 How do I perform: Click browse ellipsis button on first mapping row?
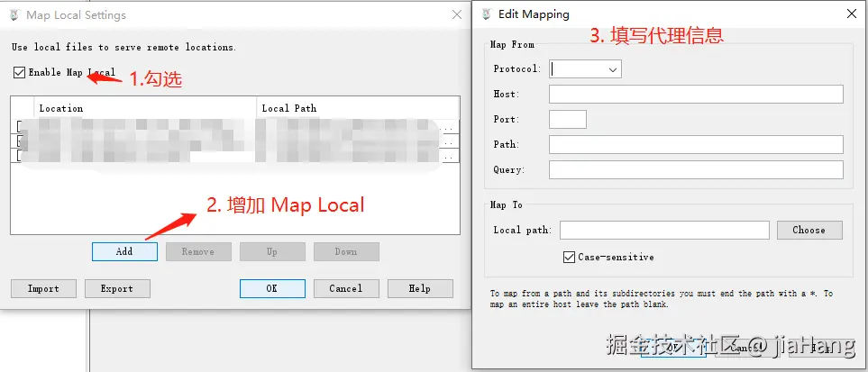pyautogui.click(x=450, y=127)
